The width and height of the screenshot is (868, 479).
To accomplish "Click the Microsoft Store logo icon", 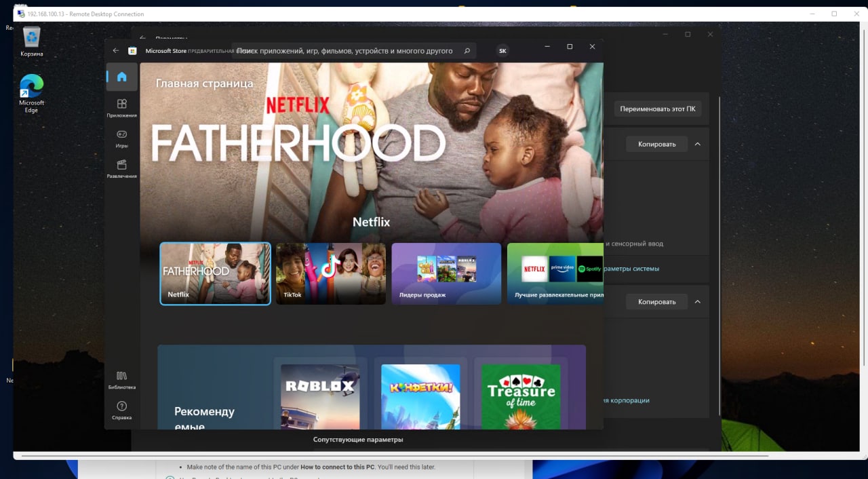I will [x=133, y=51].
